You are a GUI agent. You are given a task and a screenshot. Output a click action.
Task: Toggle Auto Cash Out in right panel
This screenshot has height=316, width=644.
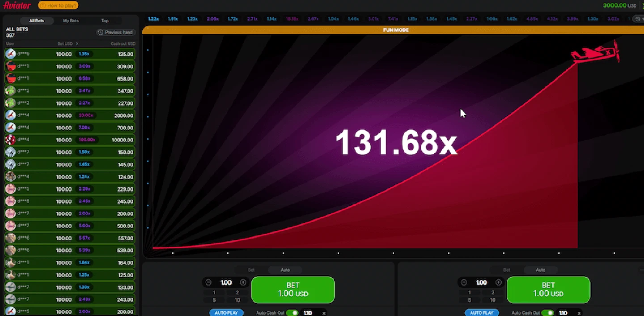pyautogui.click(x=547, y=313)
